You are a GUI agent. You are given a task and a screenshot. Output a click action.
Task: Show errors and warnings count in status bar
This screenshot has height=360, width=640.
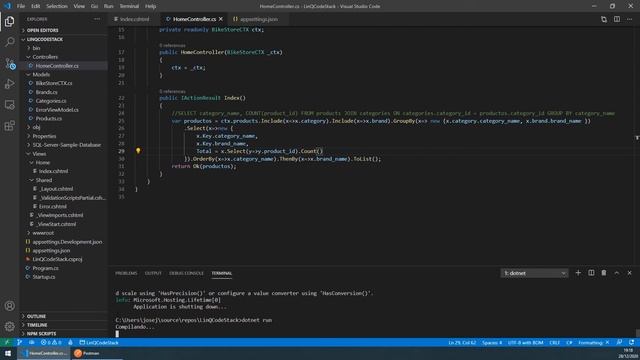(x=51, y=342)
